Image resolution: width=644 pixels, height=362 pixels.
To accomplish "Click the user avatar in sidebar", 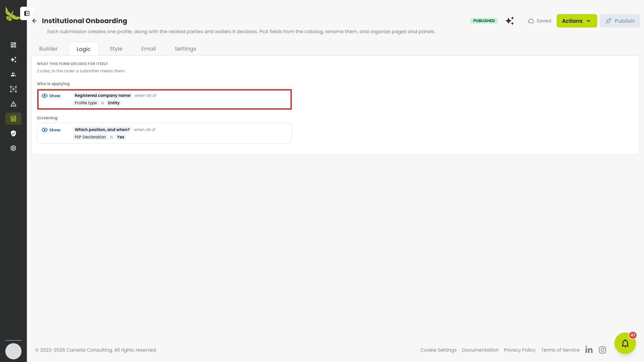I will coord(13,351).
